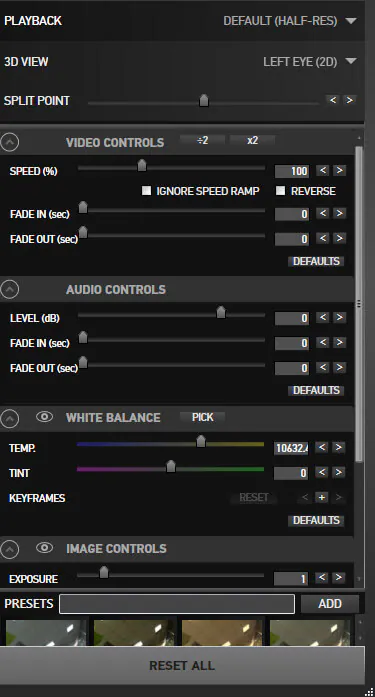Adjust the Split Point slider handle
This screenshot has width=375, height=697.
[x=203, y=100]
